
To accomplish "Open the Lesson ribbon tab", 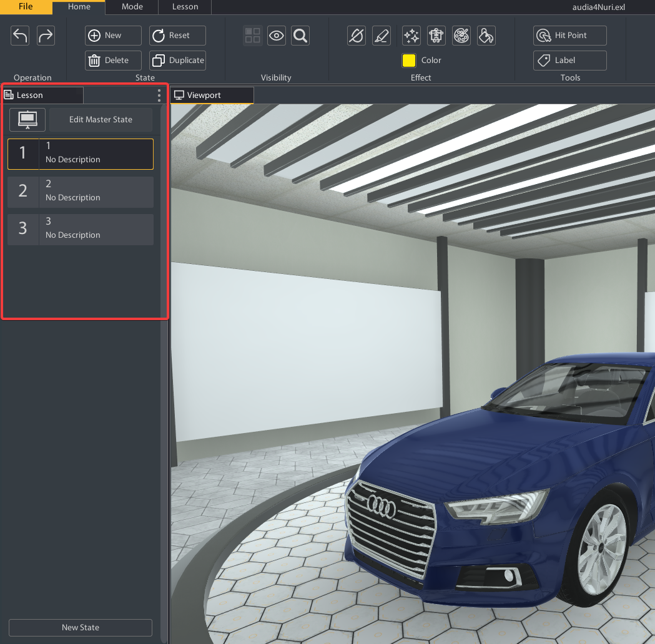I will pos(185,7).
